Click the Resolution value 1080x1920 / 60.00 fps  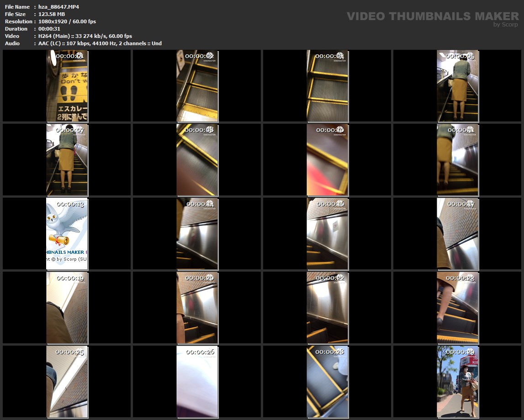pos(67,21)
